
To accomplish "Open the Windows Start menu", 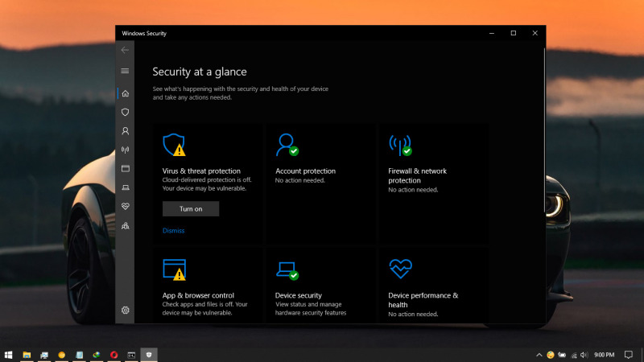I will point(8,355).
